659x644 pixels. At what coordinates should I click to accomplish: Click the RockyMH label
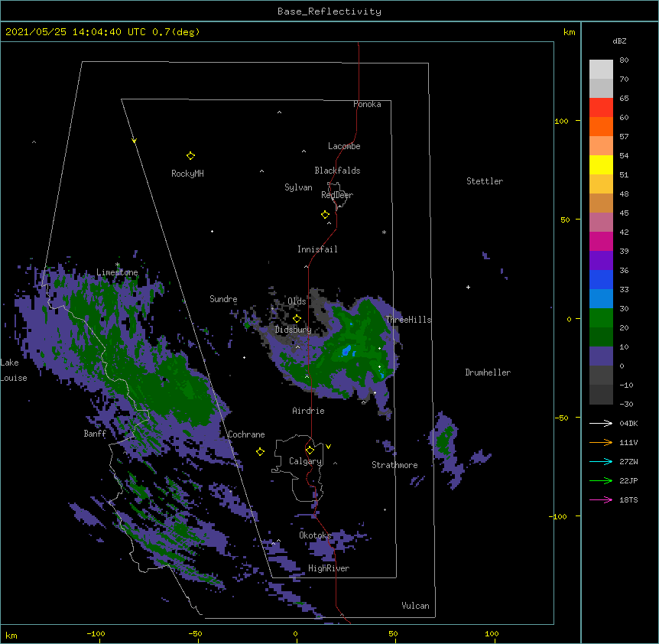187,174
